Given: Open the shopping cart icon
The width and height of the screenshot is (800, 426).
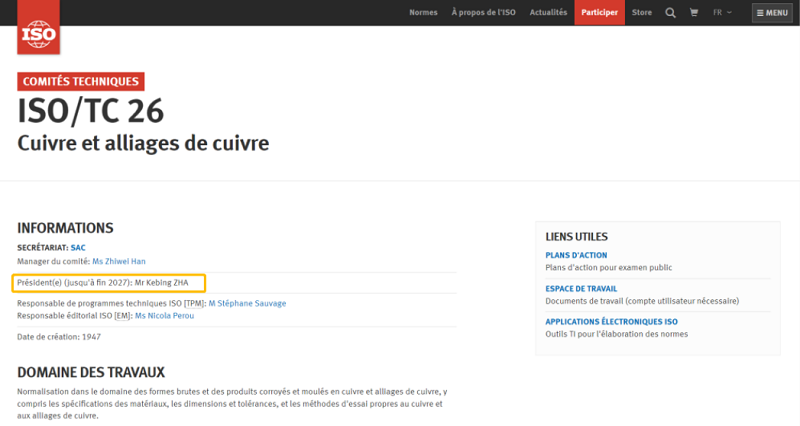Looking at the screenshot, I should coord(694,13).
